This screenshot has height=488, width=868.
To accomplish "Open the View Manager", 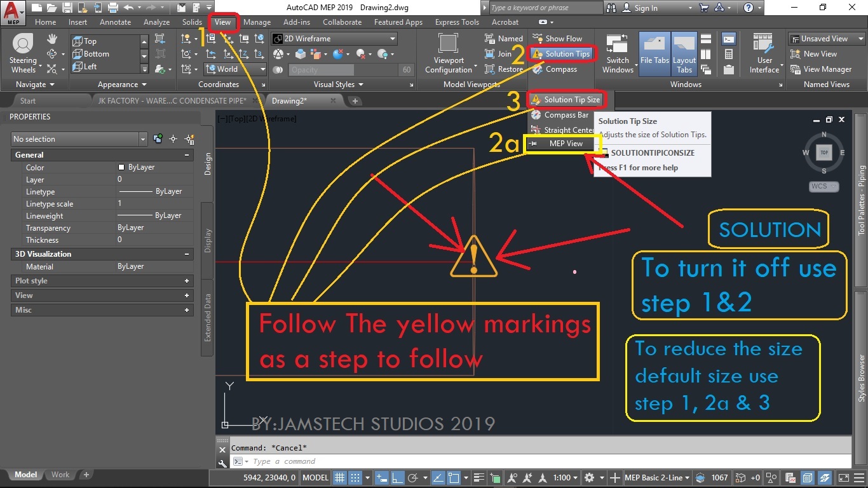I will click(820, 69).
